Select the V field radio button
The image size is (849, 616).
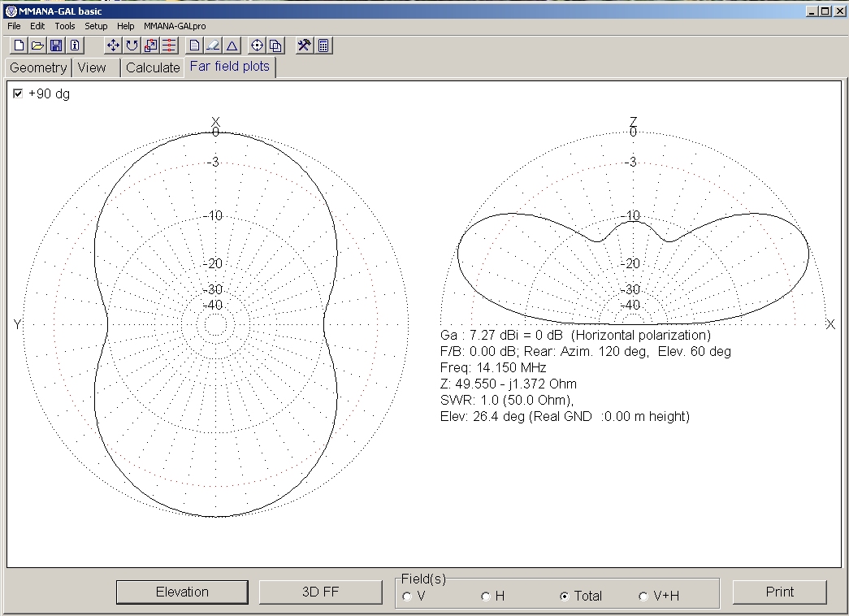point(406,596)
